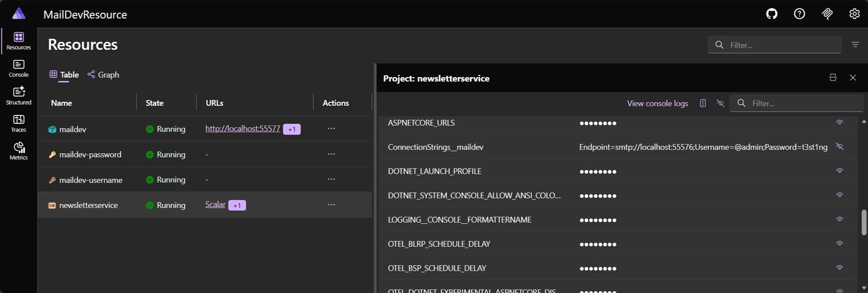Sort by State column header
This screenshot has width=868, height=293.
[x=154, y=103]
